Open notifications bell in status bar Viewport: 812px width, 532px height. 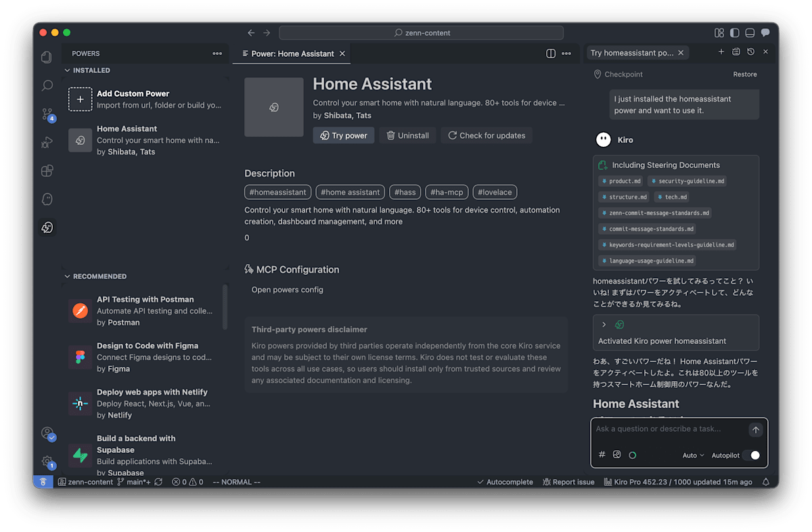[x=766, y=482]
